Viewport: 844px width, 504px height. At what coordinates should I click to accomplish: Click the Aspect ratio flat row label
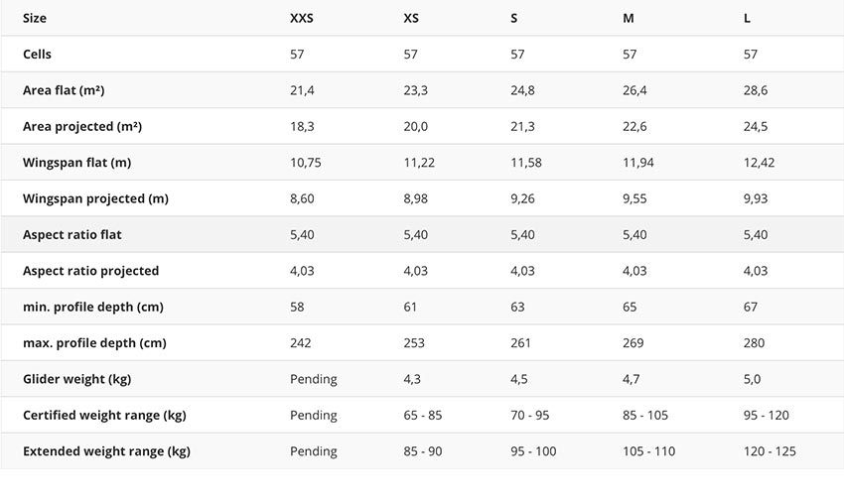pyautogui.click(x=72, y=235)
